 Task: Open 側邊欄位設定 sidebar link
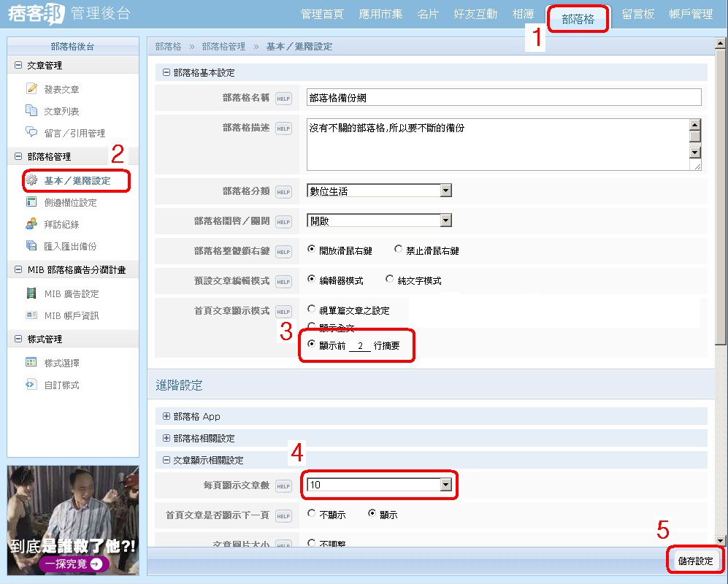[x=70, y=202]
